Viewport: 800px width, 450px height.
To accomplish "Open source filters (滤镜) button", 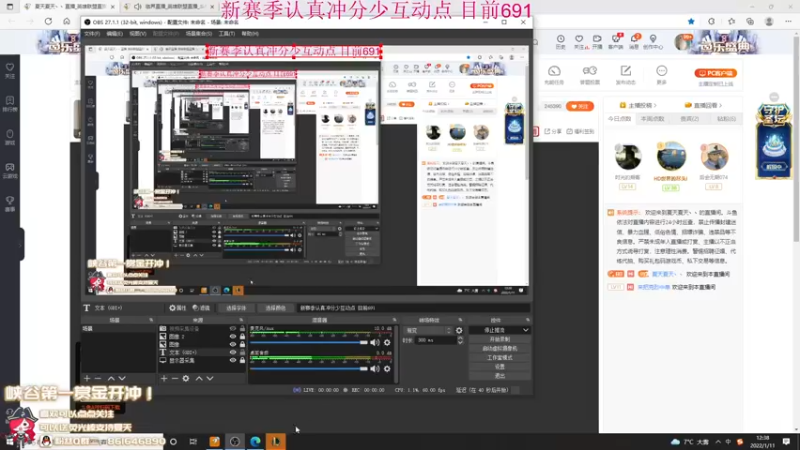I will coord(201,308).
